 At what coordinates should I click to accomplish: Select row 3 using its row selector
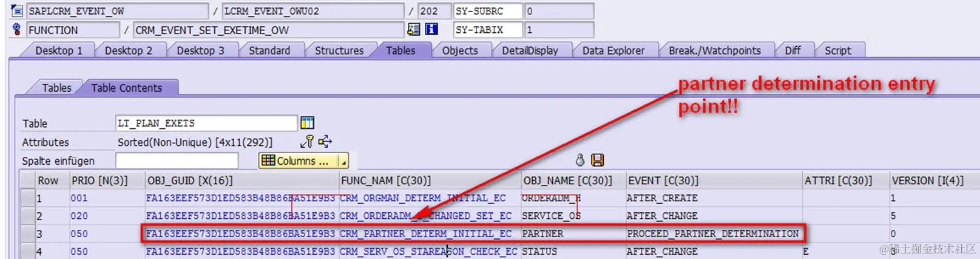pos(28,233)
